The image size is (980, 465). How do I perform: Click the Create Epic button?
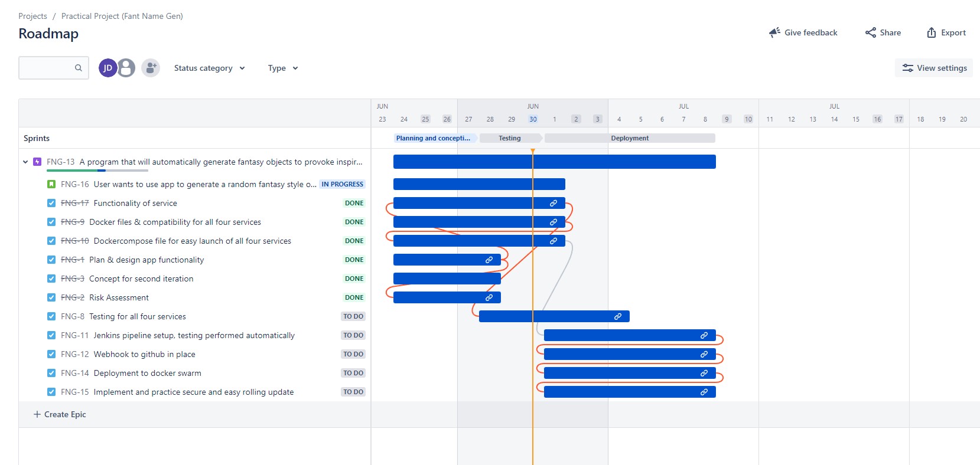coord(60,414)
